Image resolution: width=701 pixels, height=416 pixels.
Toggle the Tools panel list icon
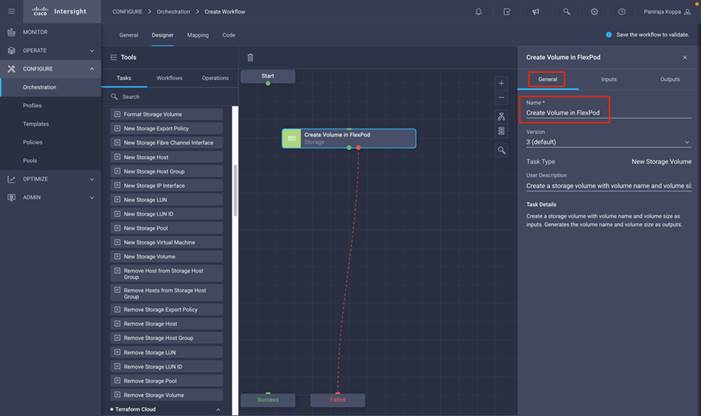[x=114, y=57]
